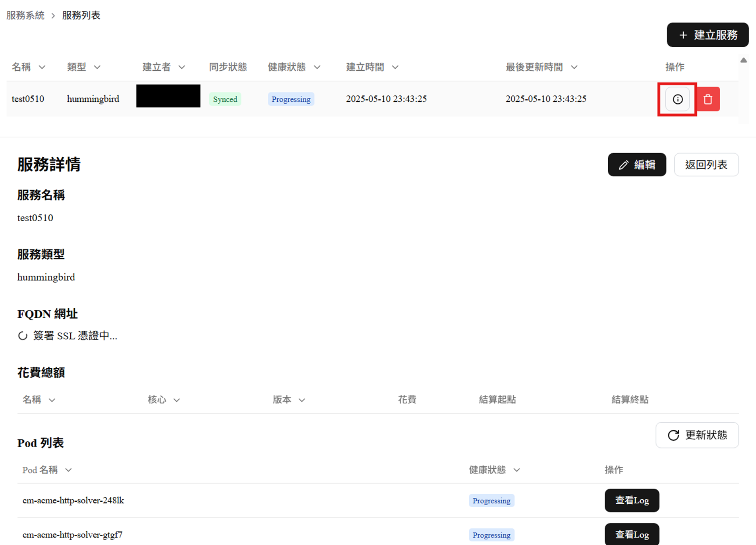Click the scrollbar up arrow in service list
756x545 pixels.
[x=744, y=60]
